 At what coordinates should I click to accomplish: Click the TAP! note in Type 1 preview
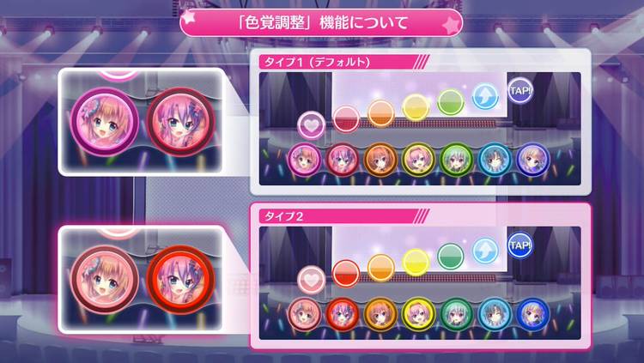tap(520, 90)
